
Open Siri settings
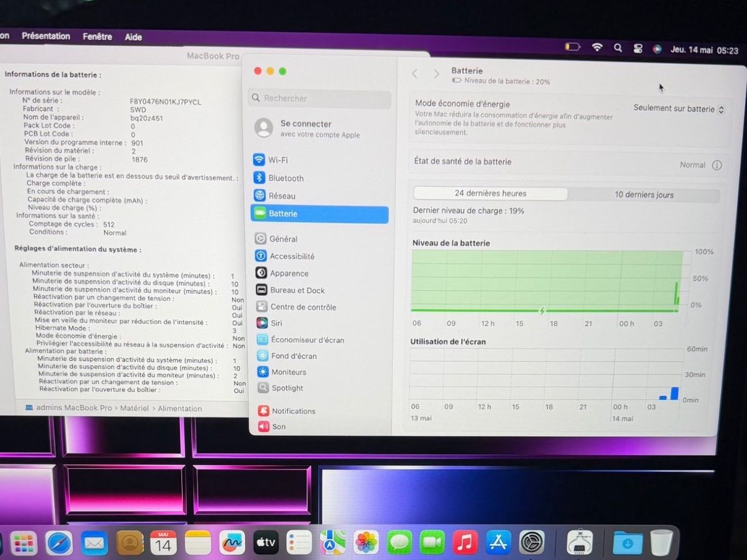(x=270, y=323)
